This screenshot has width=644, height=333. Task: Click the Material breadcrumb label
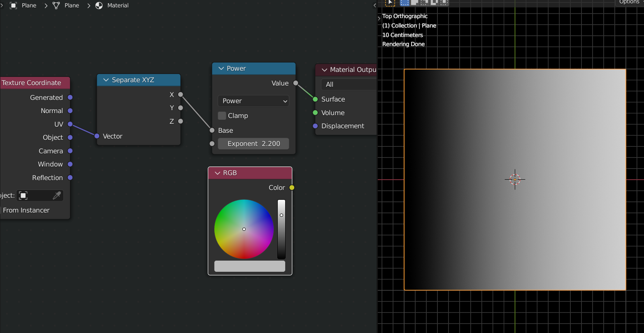point(118,5)
